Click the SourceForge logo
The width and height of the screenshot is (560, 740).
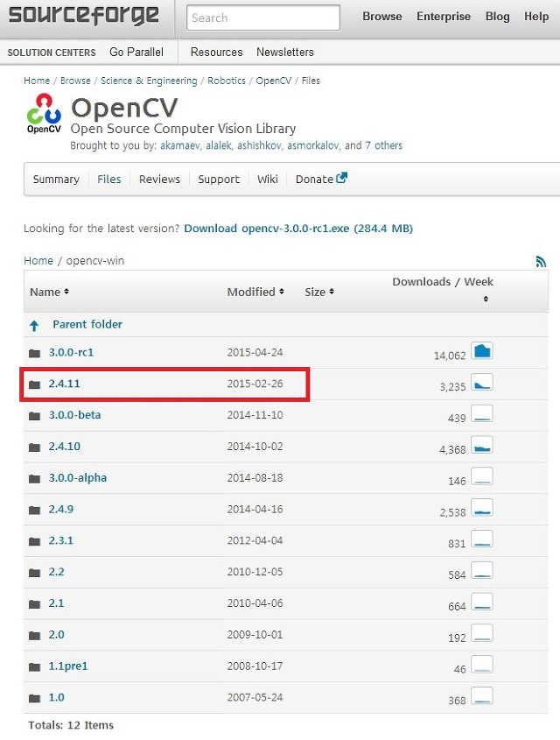click(84, 15)
